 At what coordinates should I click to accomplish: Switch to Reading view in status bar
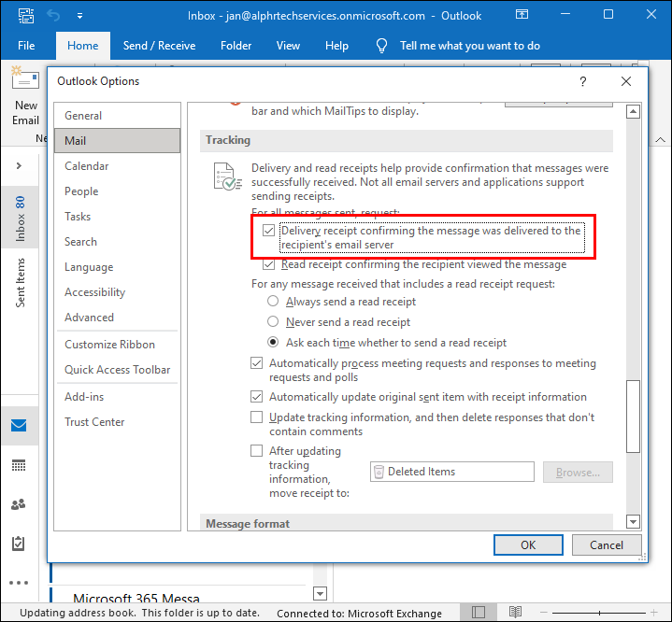(x=515, y=612)
